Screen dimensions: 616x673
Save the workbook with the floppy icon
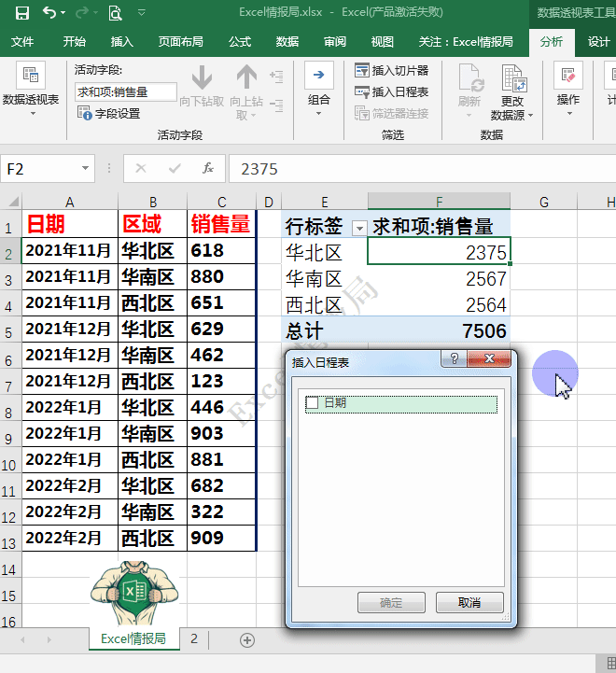22,12
